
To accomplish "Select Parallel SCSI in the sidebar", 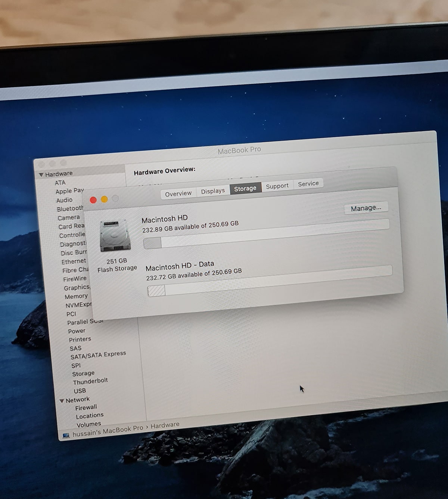I will (85, 322).
